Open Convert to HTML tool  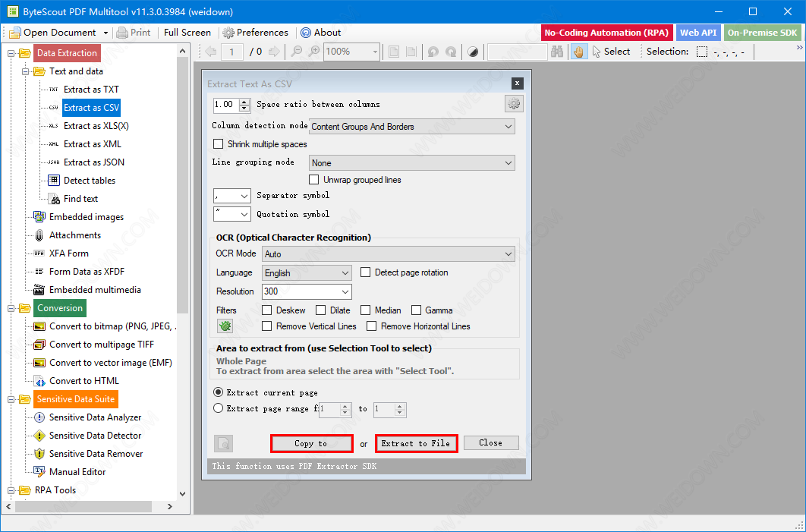(x=84, y=381)
